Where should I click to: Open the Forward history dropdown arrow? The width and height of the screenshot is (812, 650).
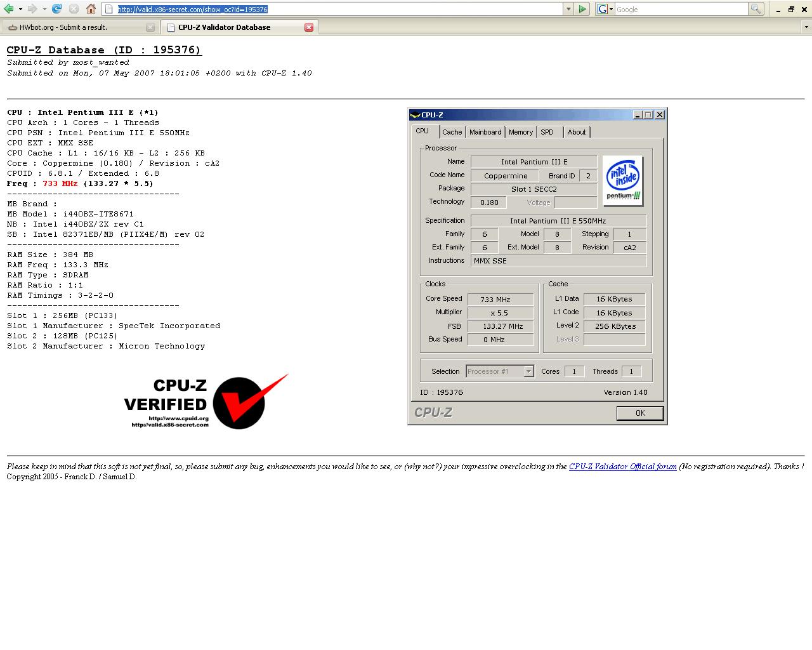[44, 9]
